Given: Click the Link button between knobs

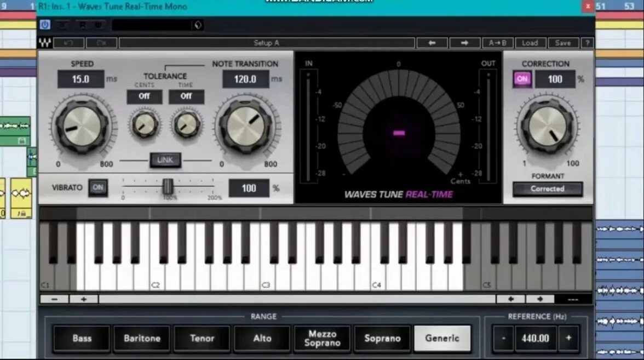Looking at the screenshot, I should [164, 160].
